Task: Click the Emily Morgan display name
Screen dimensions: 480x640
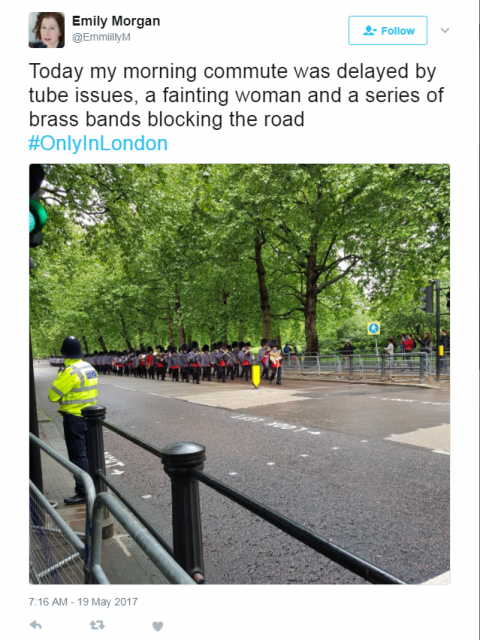Action: tap(116, 21)
